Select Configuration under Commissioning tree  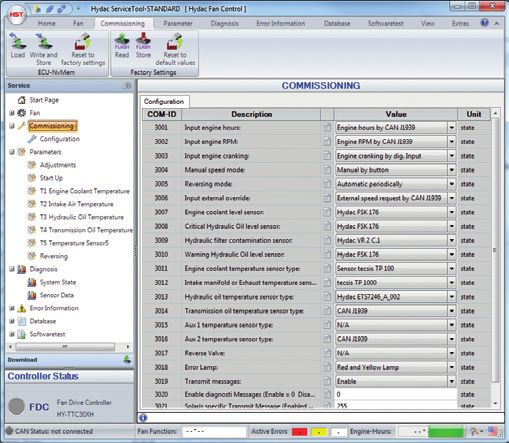tap(60, 139)
